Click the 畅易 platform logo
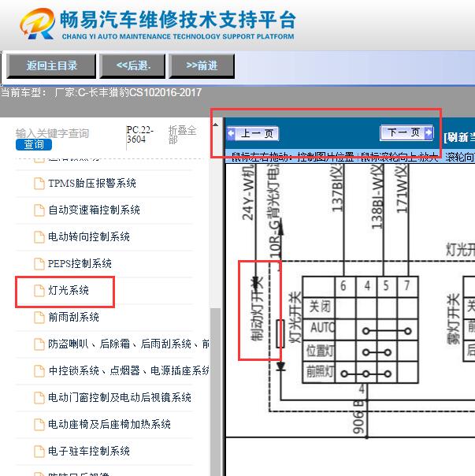Image resolution: width=475 pixels, height=476 pixels. [x=37, y=24]
